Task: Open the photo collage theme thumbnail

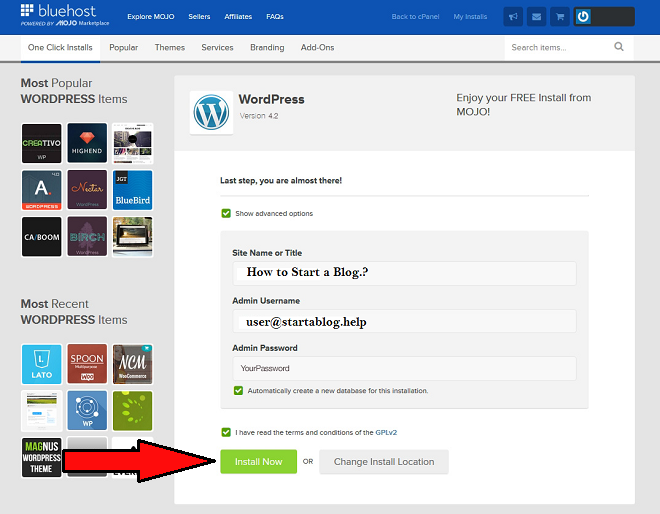Action: click(133, 143)
